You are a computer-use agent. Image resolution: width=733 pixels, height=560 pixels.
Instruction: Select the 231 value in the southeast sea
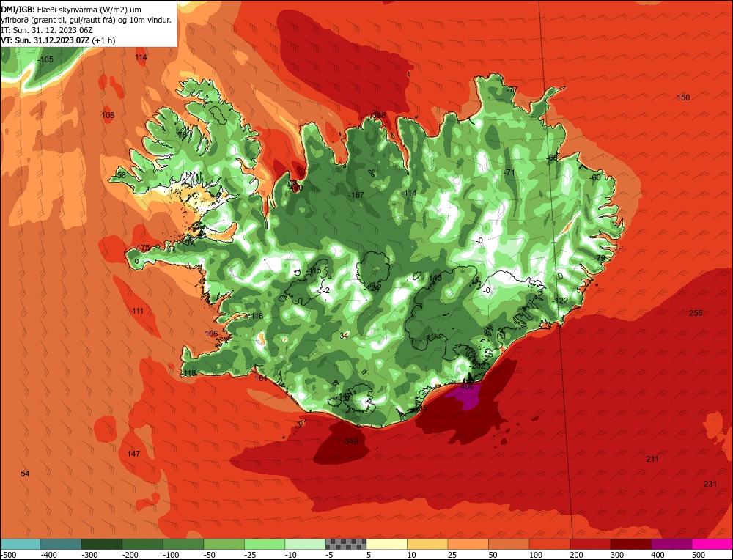tap(710, 484)
